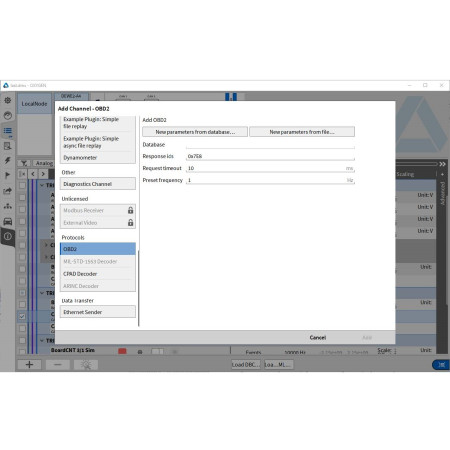Image resolution: width=450 pixels, height=450 pixels.
Task: Select Diagnostics Channel under Other
Action: point(98,184)
